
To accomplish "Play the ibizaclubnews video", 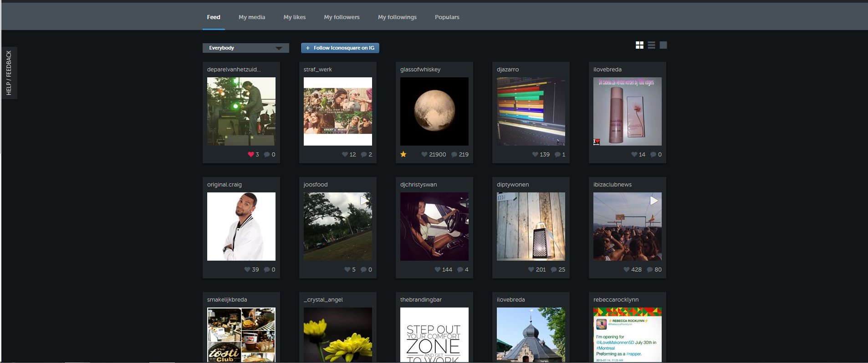I will pyautogui.click(x=654, y=201).
